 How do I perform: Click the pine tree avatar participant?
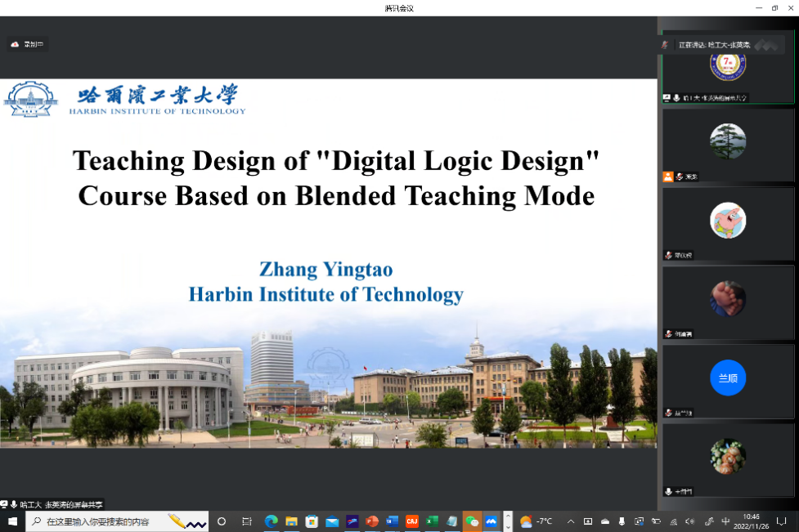pos(727,141)
